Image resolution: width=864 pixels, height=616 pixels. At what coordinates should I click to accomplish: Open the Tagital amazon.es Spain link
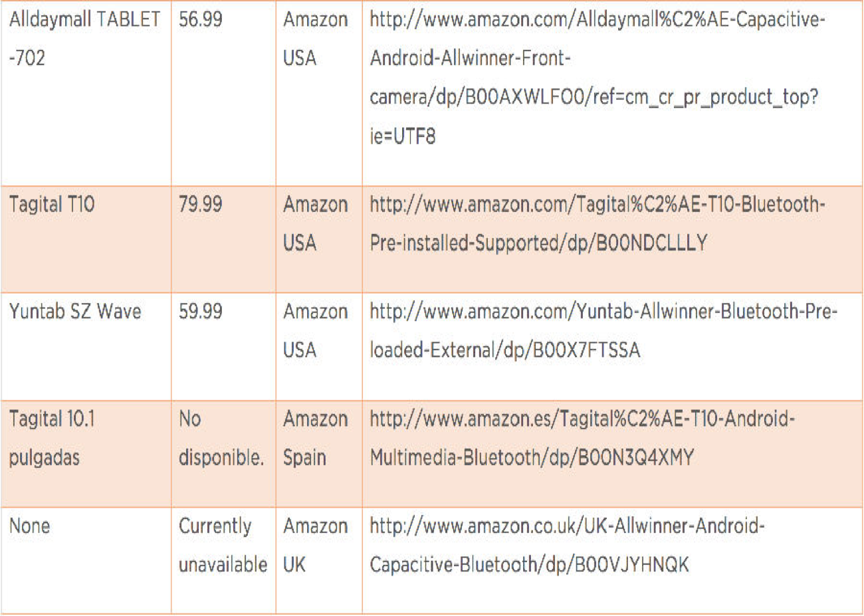[x=582, y=438]
